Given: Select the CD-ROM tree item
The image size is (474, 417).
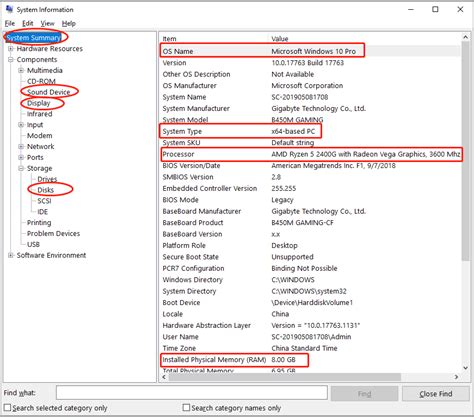Looking at the screenshot, I should (41, 81).
